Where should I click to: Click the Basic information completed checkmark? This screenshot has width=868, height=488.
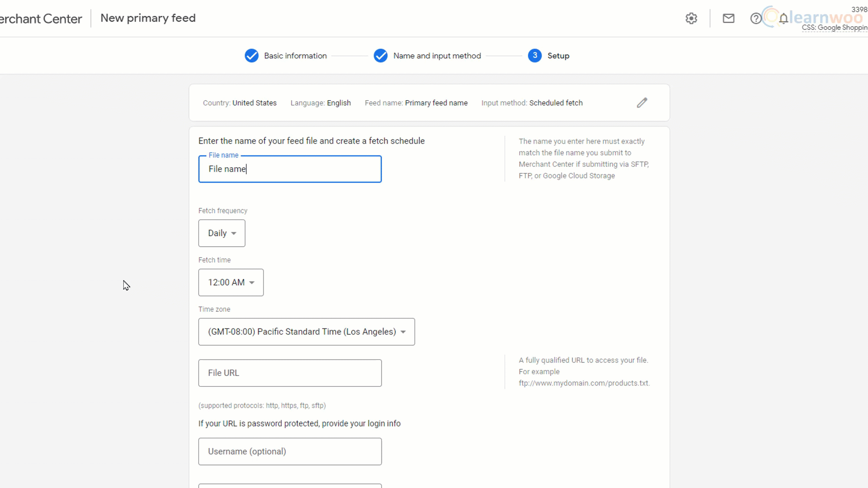251,56
